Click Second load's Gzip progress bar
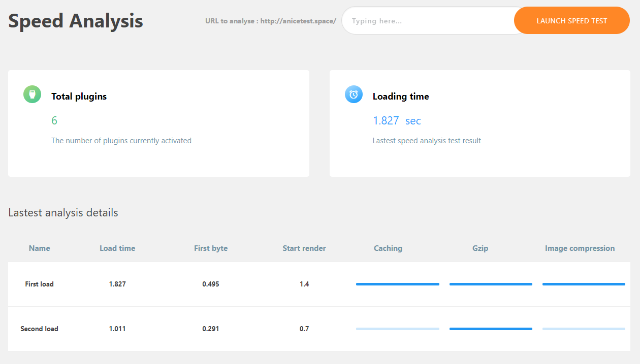This screenshot has height=364, width=640. (491, 328)
